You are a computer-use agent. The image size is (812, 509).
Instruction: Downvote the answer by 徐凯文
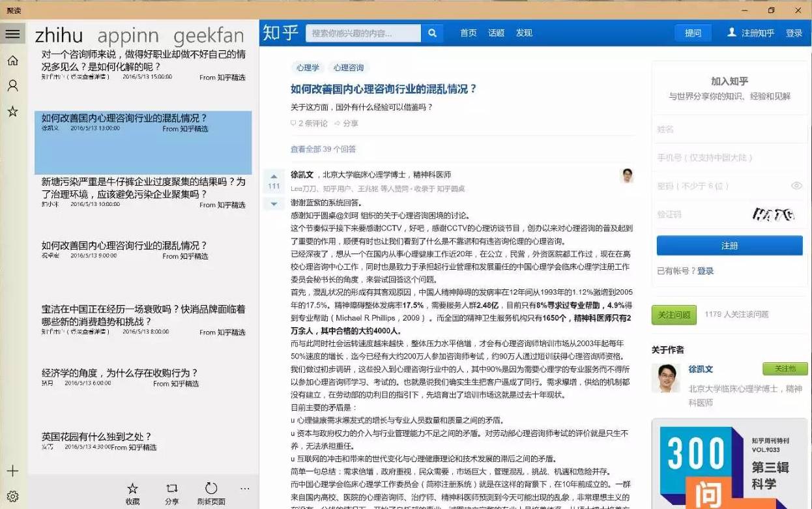(274, 204)
